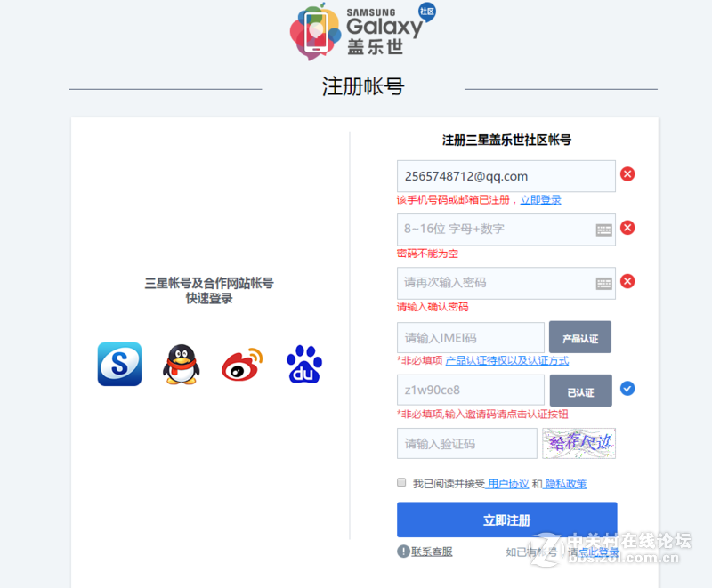Viewport: 712px width, 588px height.
Task: Click the 联系客服 link
Action: pyautogui.click(x=432, y=552)
